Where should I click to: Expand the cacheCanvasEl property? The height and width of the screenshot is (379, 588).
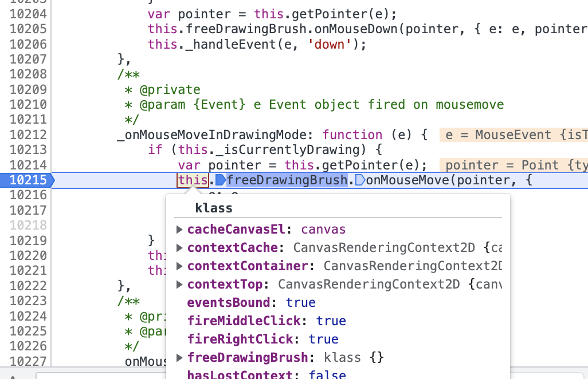coord(179,230)
